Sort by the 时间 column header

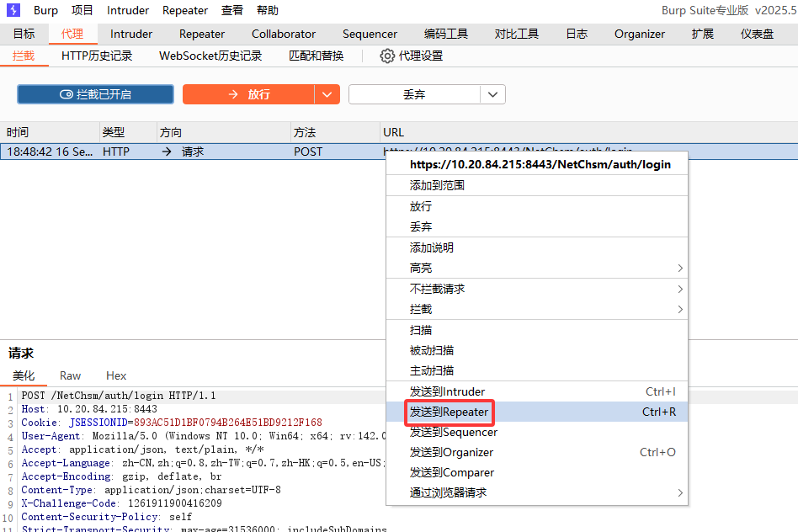point(50,132)
